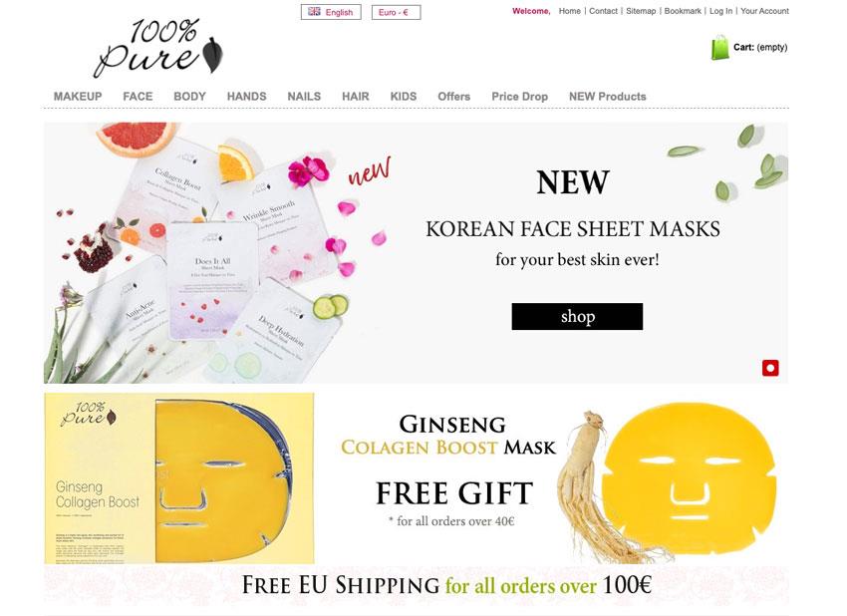Click the Log In link
The image size is (847, 616).
[721, 11]
